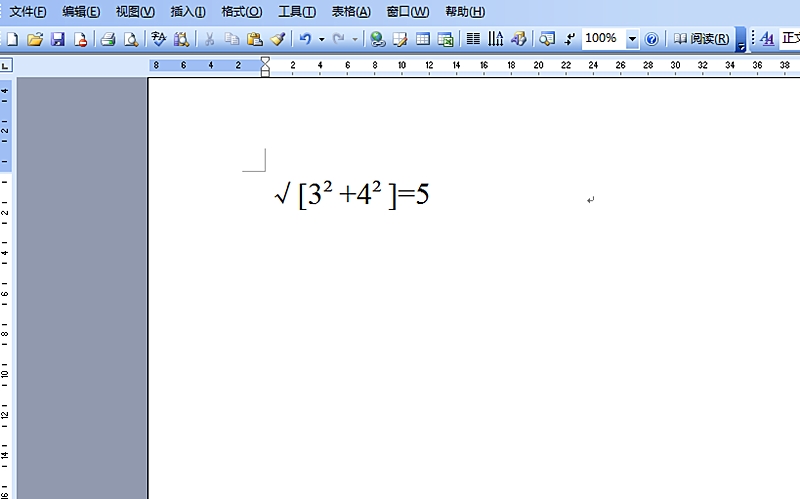This screenshot has width=800, height=499.
Task: Change text direction icon
Action: 495,39
